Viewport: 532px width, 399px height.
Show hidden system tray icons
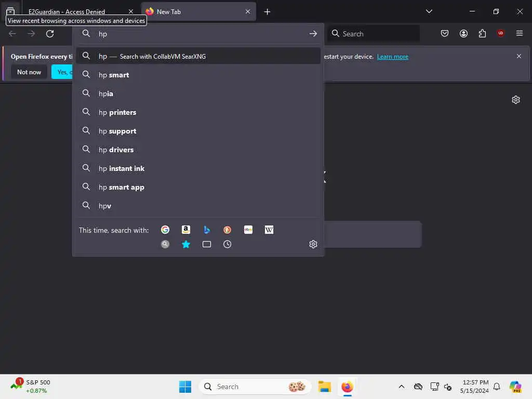click(x=402, y=387)
